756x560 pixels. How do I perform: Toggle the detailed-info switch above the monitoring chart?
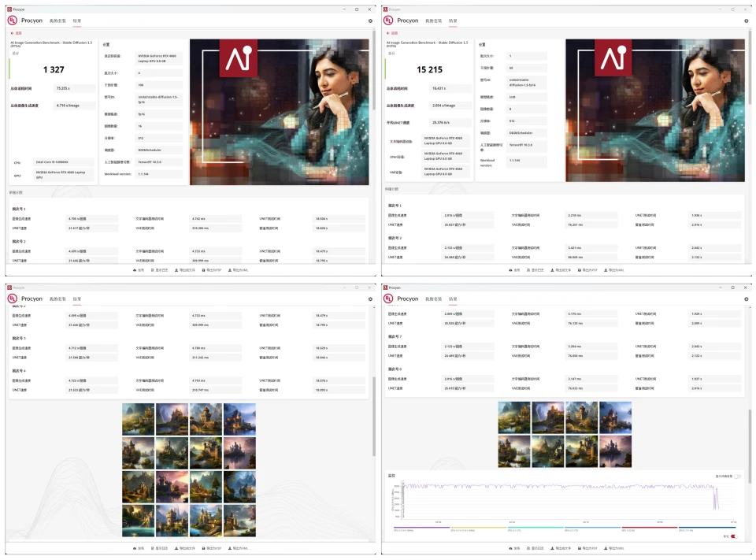(x=737, y=477)
